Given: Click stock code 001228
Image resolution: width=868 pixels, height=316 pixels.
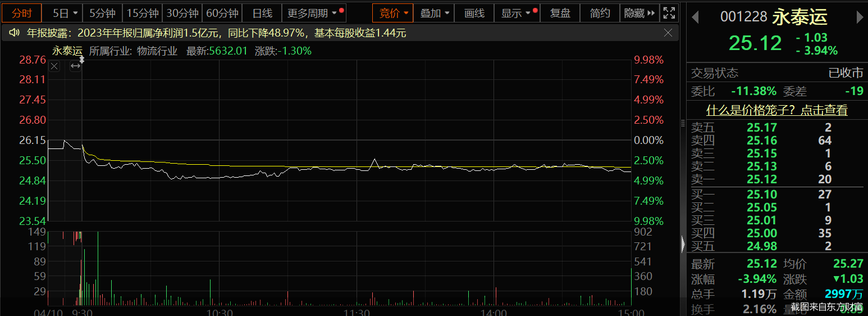Looking at the screenshot, I should click(743, 17).
